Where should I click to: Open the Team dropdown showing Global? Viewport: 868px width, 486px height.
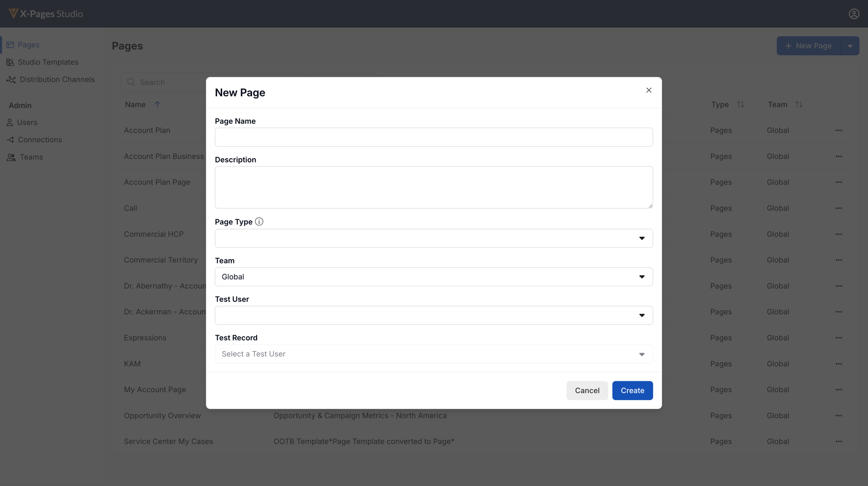(x=434, y=277)
